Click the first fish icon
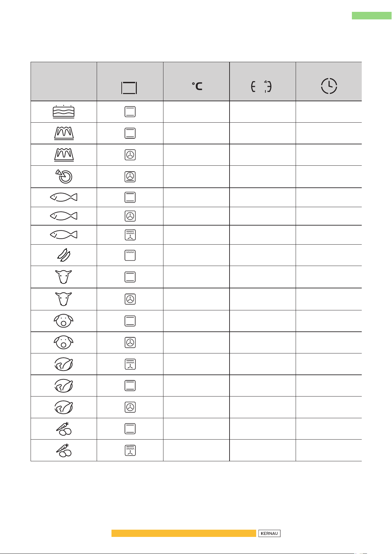Screen dimensions: 392x554 pyautogui.click(x=63, y=197)
